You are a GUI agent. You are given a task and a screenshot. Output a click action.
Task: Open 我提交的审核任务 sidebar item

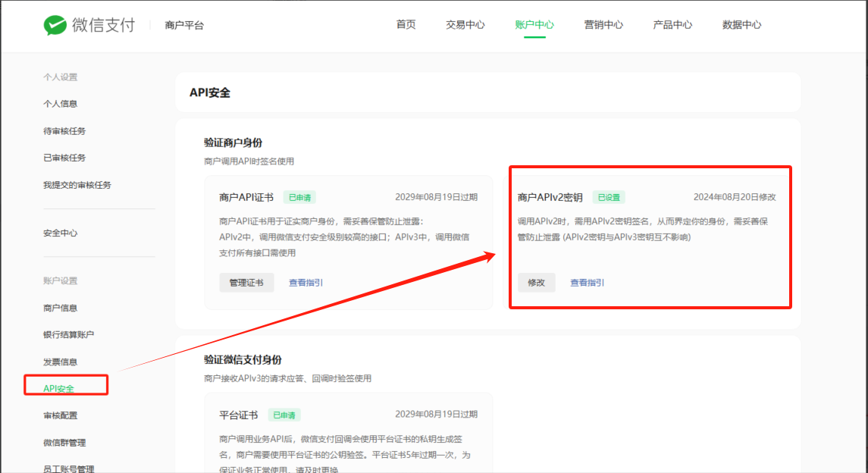coord(77,185)
